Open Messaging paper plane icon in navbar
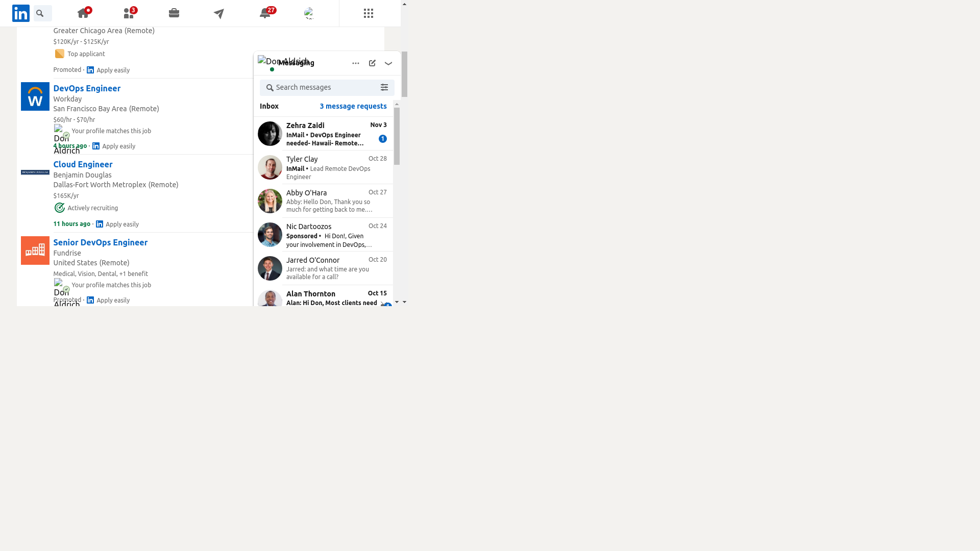 pyautogui.click(x=219, y=14)
